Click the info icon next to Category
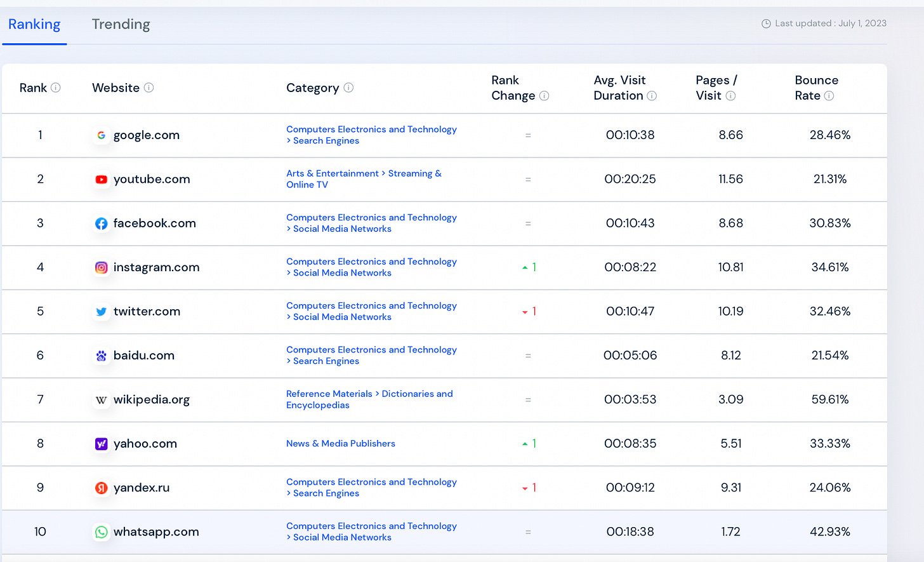Image resolution: width=924 pixels, height=562 pixels. tap(348, 88)
